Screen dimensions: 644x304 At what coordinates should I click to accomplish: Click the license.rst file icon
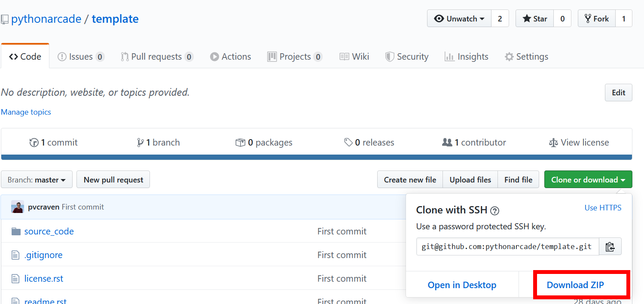click(15, 279)
